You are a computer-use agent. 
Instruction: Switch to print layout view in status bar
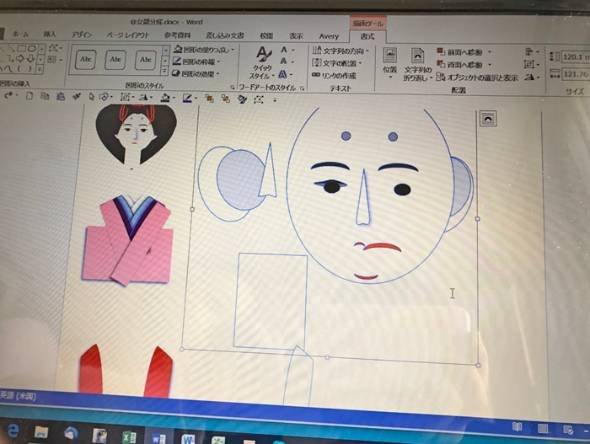pos(543,428)
